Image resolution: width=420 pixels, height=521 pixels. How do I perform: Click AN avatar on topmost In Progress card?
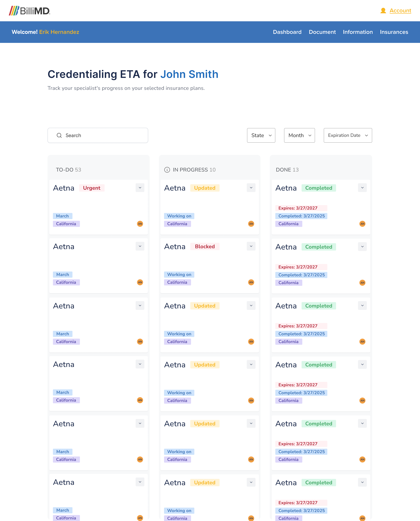point(251,224)
